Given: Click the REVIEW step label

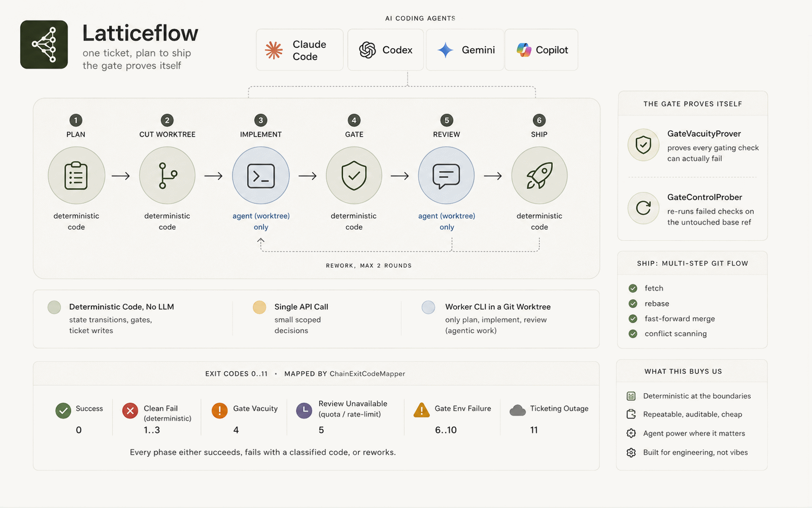Looking at the screenshot, I should click(x=447, y=135).
